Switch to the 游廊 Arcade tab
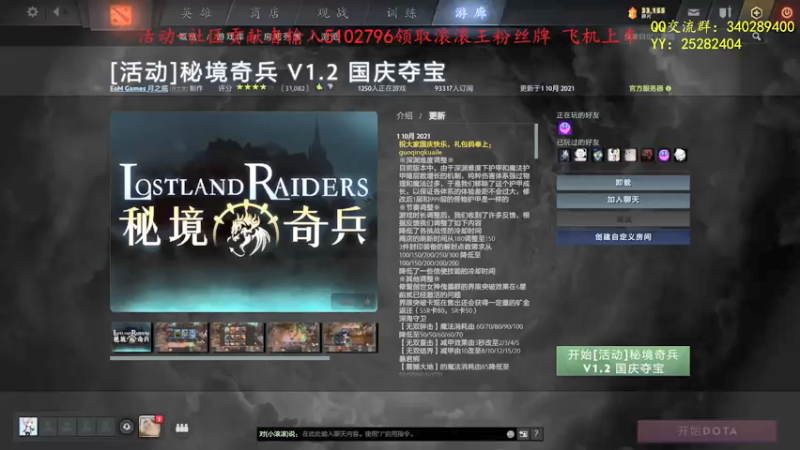The height and width of the screenshot is (450, 800). point(470,13)
